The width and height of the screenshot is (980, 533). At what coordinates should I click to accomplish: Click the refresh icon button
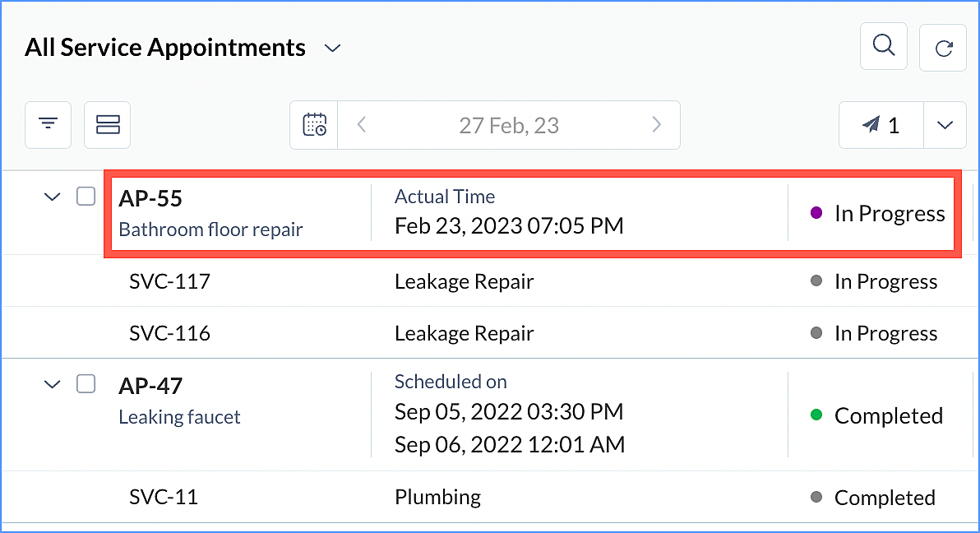[943, 48]
